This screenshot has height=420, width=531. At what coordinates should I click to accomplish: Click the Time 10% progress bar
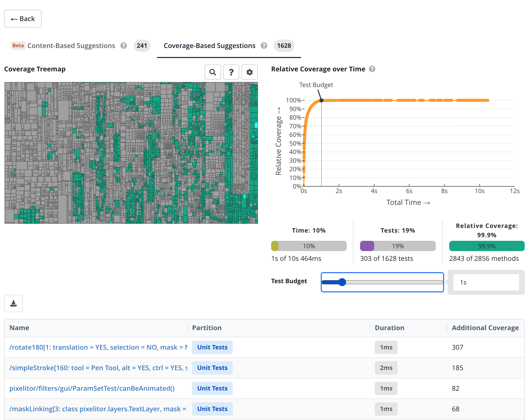click(x=309, y=246)
